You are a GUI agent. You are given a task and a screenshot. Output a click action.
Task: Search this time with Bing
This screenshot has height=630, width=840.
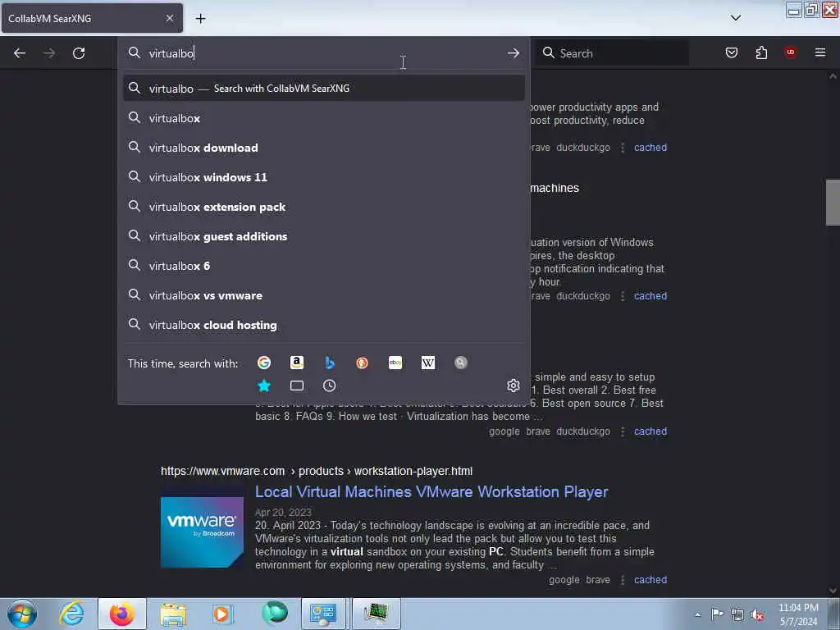tap(330, 363)
